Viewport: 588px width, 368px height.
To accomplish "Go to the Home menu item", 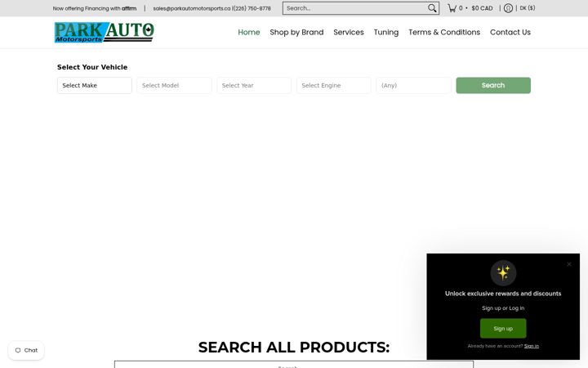I will [x=249, y=32].
